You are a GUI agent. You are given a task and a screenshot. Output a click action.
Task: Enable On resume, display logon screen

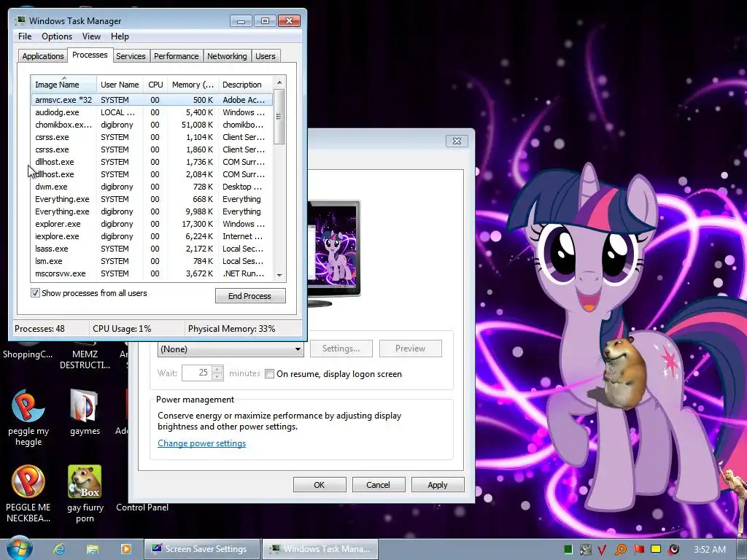click(270, 374)
